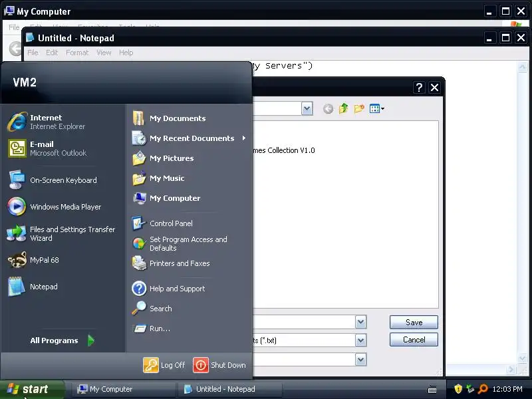The width and height of the screenshot is (532, 399).
Task: Click the red Shut Down icon
Action: pyautogui.click(x=201, y=365)
